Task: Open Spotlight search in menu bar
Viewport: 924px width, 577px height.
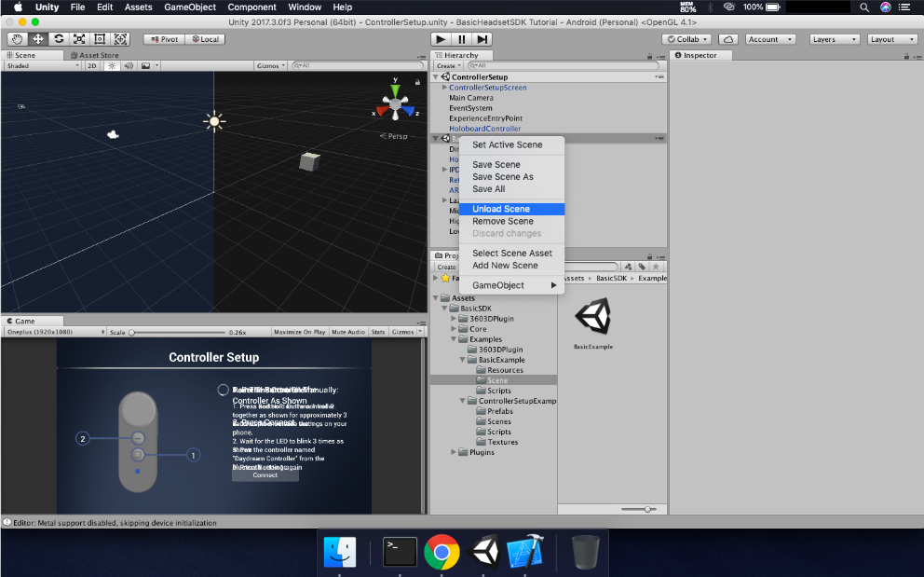Action: coord(863,7)
